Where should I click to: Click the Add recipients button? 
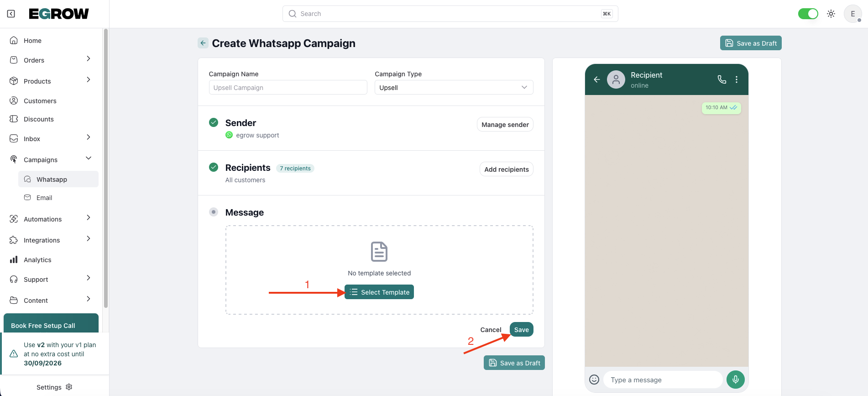tap(506, 169)
